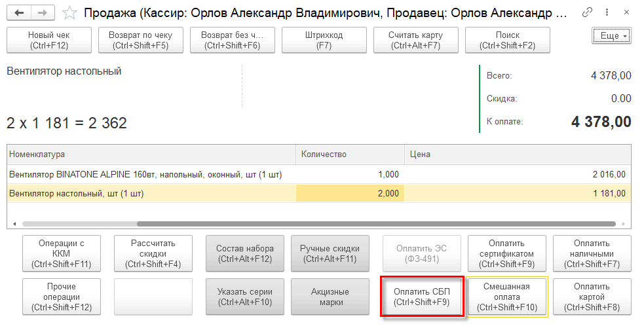644x328 pixels.
Task: Click the horizontal scrollbar thumb in table
Action: (x=376, y=224)
